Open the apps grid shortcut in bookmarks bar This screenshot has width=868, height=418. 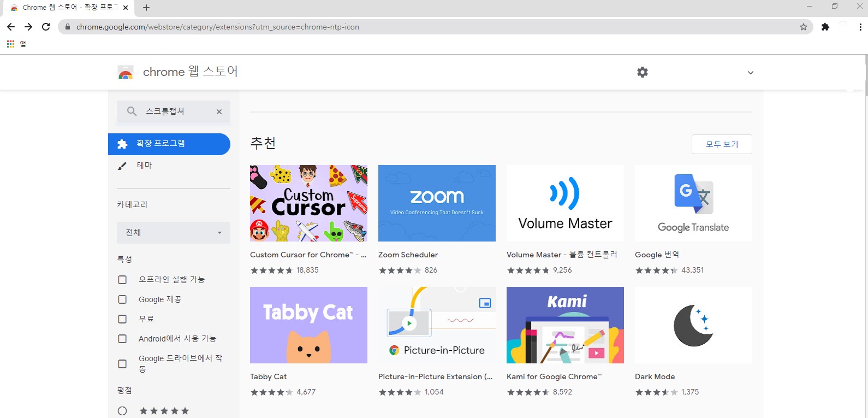pyautogui.click(x=10, y=44)
